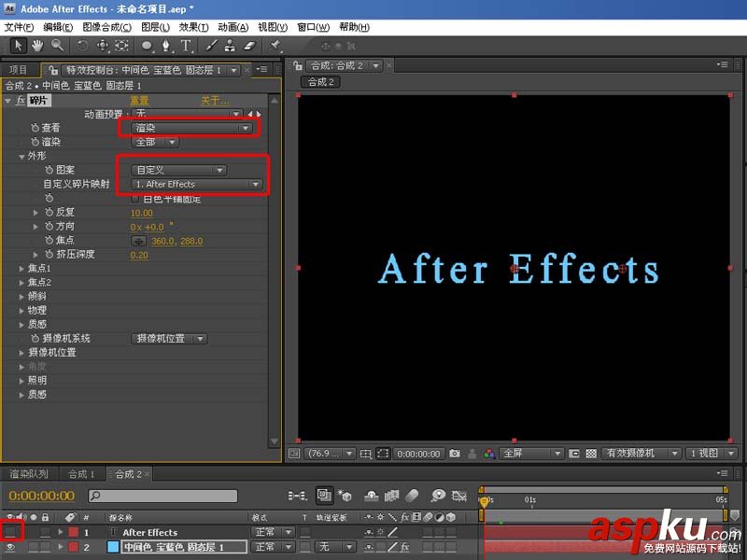Screen dimensions: 747x560
Task: Switch to the 渲染队列 tab
Action: (x=29, y=474)
